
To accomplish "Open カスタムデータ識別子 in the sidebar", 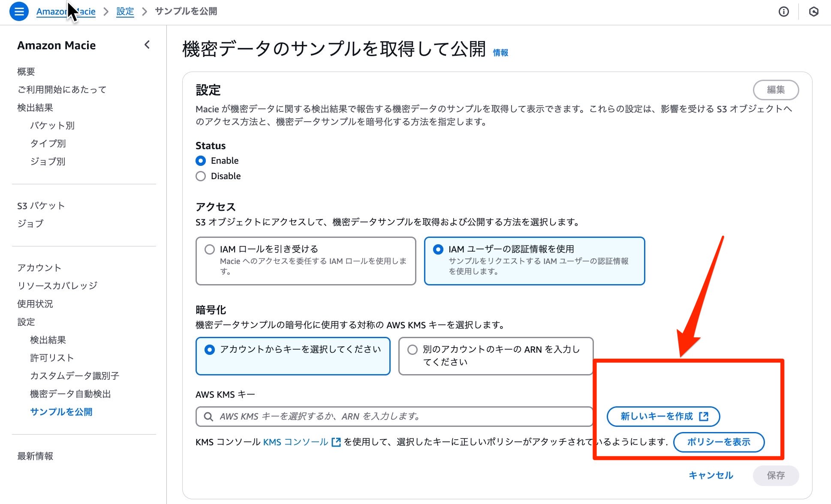I will click(x=75, y=376).
